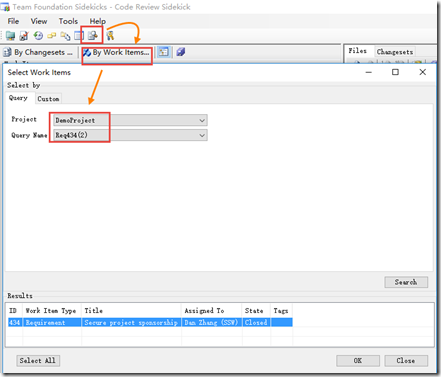Click the Tags column header

click(x=281, y=311)
